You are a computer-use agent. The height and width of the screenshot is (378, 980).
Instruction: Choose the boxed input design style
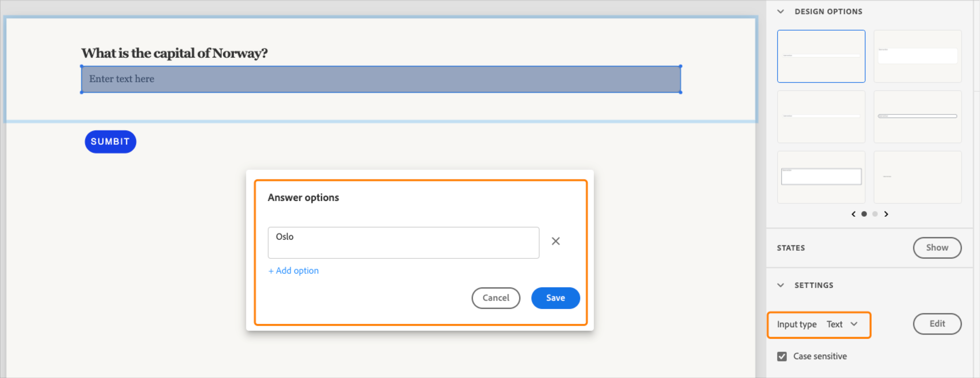821,176
